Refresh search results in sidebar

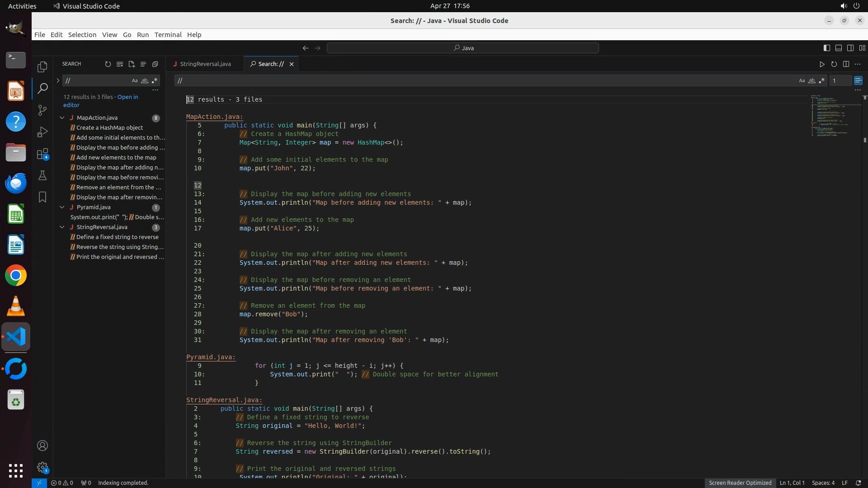click(108, 64)
